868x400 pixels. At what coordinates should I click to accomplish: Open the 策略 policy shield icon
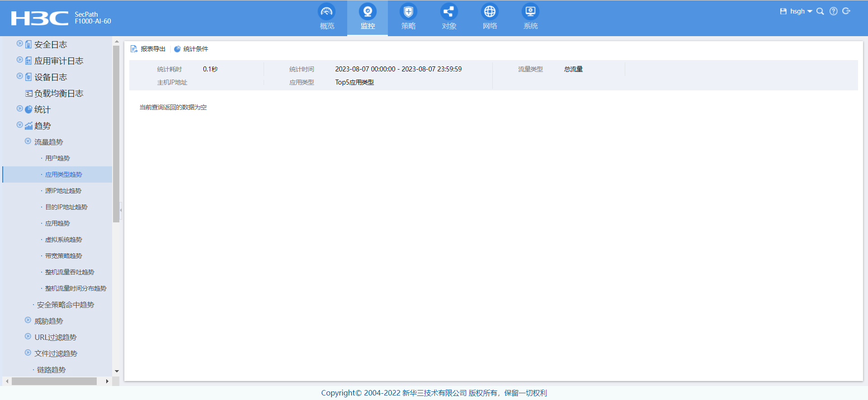pos(408,12)
